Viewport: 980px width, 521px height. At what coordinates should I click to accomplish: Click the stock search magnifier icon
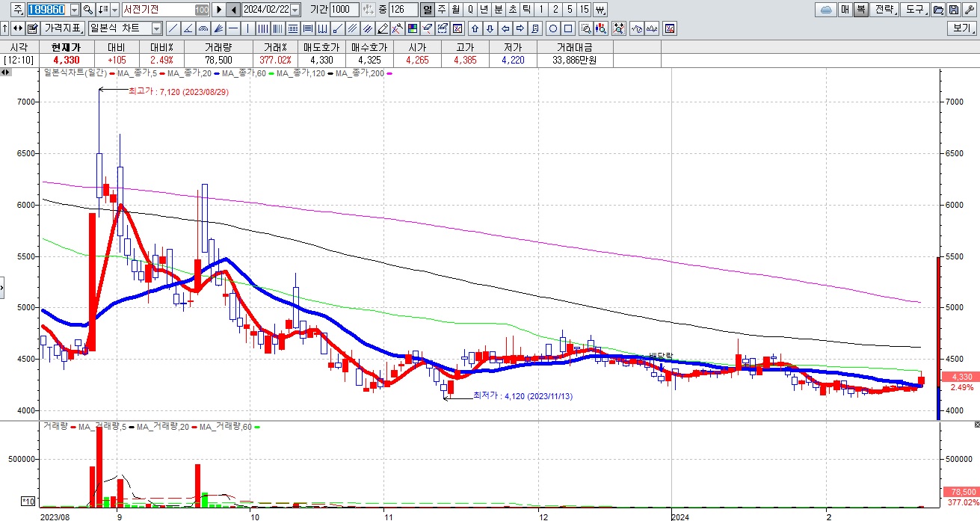[x=87, y=10]
